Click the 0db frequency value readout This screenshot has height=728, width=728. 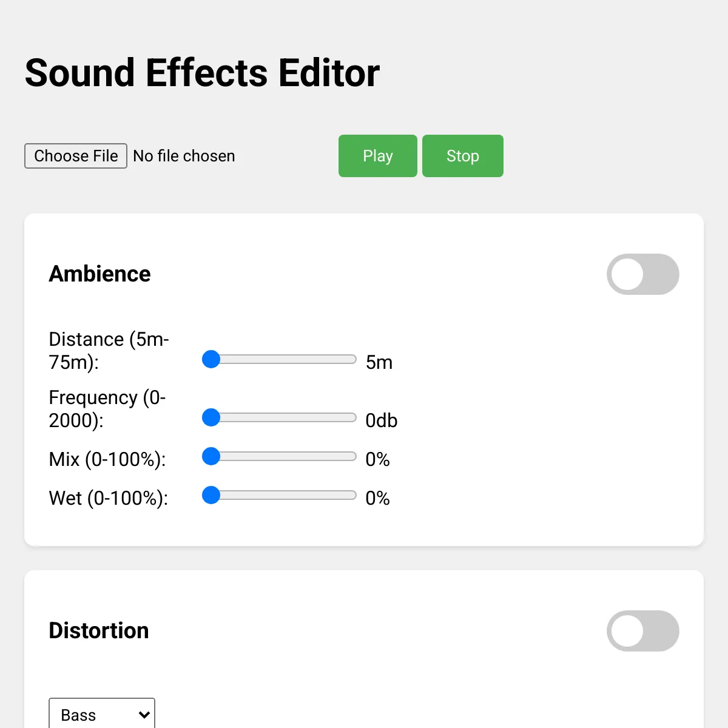381,420
